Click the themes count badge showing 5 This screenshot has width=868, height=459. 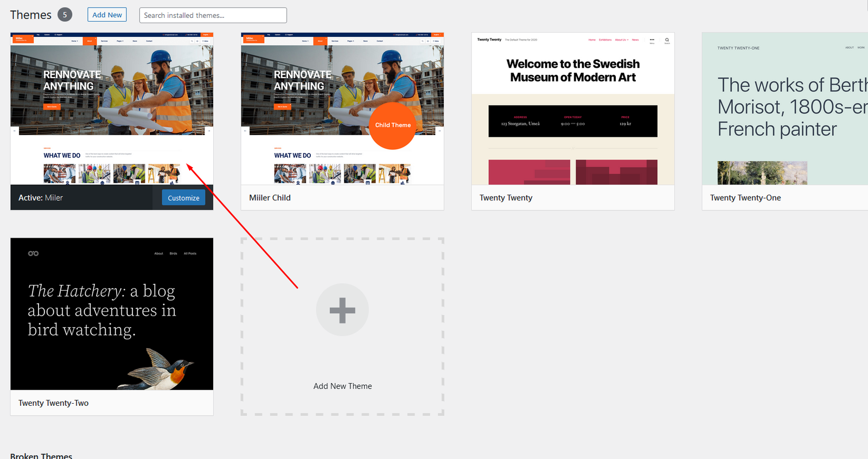(65, 15)
